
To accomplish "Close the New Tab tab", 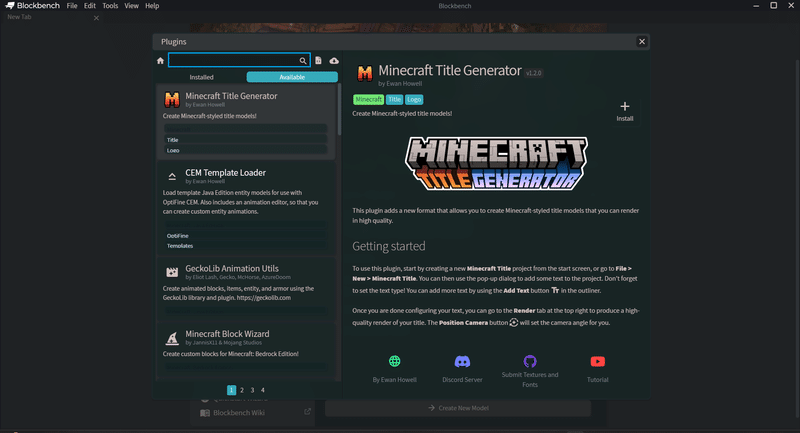I will [96, 18].
